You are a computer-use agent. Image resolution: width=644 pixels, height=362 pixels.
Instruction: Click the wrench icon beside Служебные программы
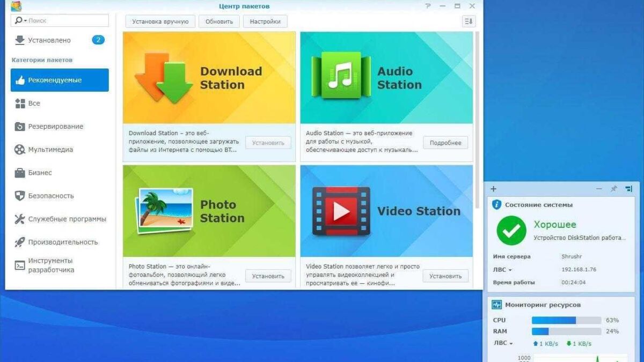(x=20, y=219)
